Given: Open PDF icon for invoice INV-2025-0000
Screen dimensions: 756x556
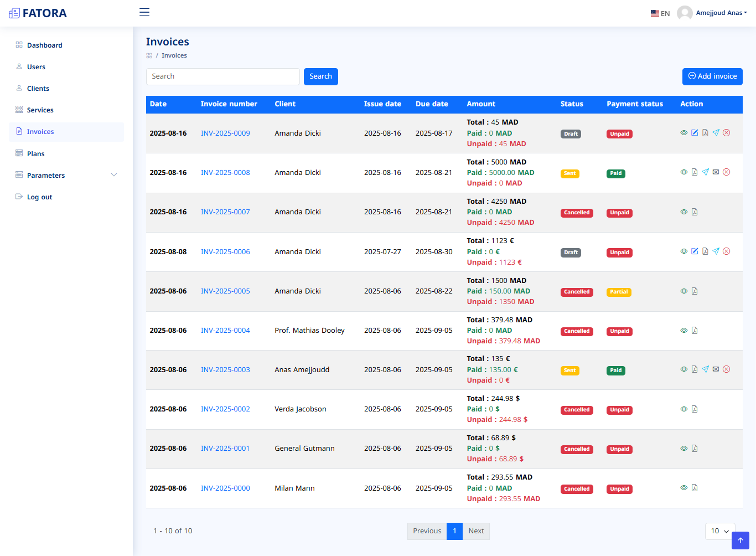Looking at the screenshot, I should (x=695, y=488).
